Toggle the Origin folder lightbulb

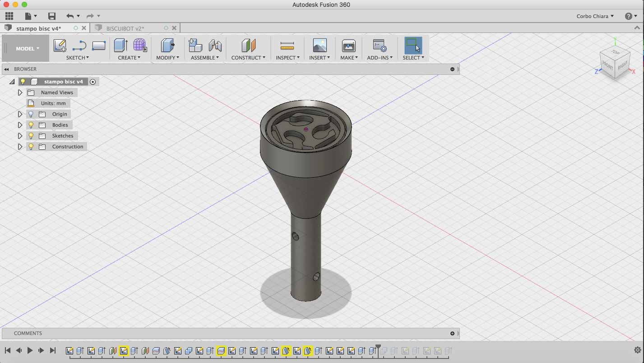[31, 114]
